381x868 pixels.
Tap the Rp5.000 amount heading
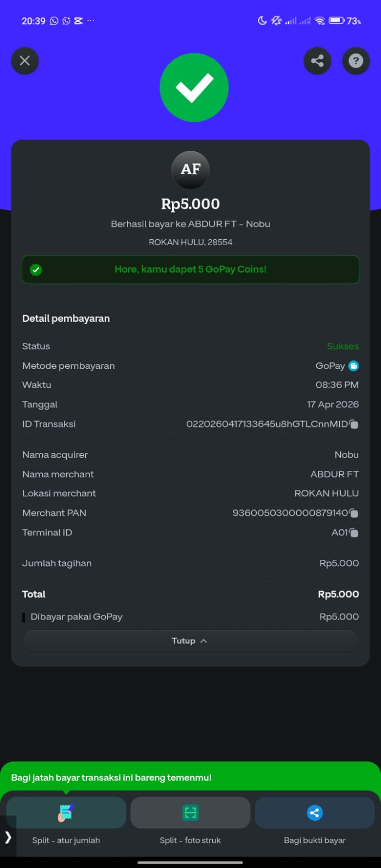pyautogui.click(x=190, y=204)
